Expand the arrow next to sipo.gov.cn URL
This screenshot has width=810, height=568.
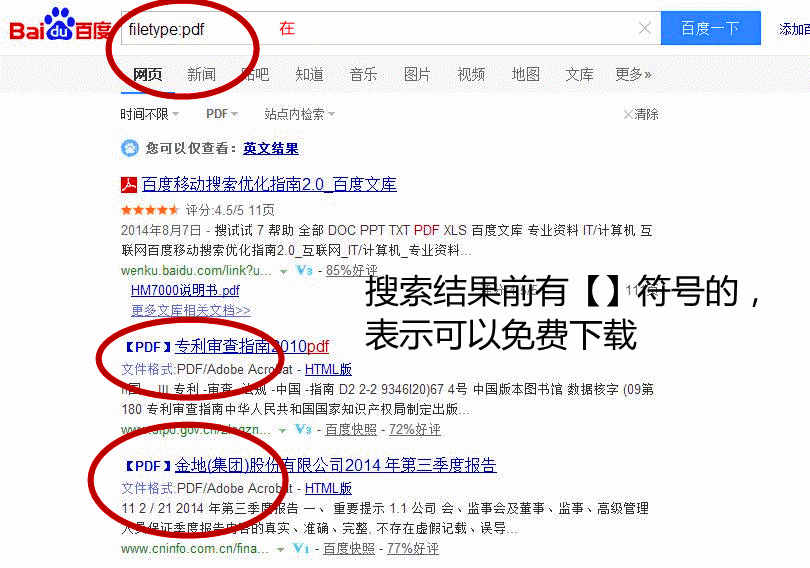point(282,430)
